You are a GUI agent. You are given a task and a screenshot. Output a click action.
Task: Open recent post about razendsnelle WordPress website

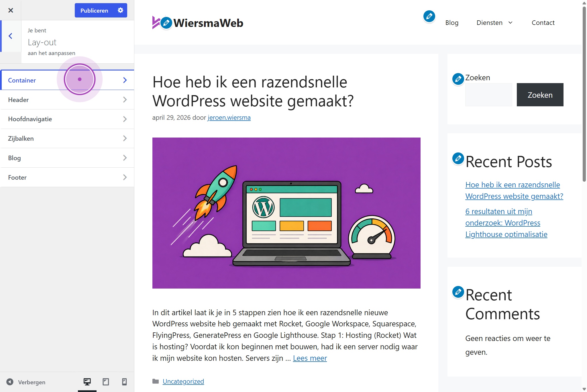514,191
